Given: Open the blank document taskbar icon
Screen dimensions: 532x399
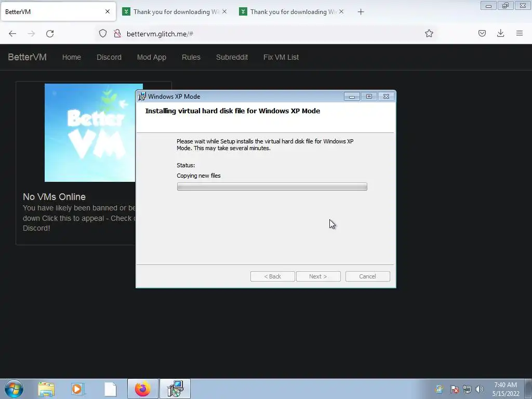Looking at the screenshot, I should coord(110,389).
